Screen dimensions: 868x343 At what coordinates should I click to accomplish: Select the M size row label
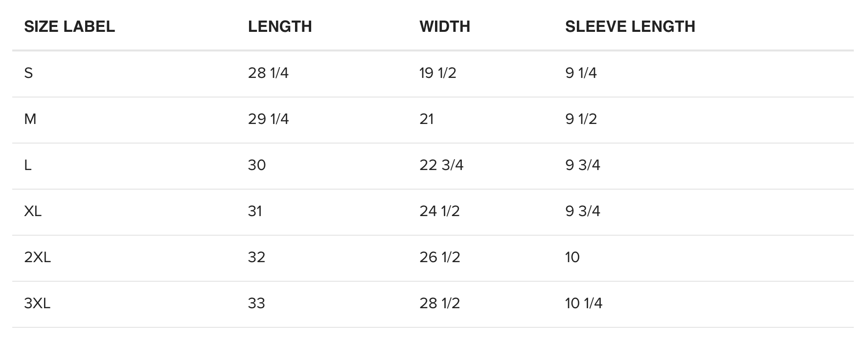[30, 119]
